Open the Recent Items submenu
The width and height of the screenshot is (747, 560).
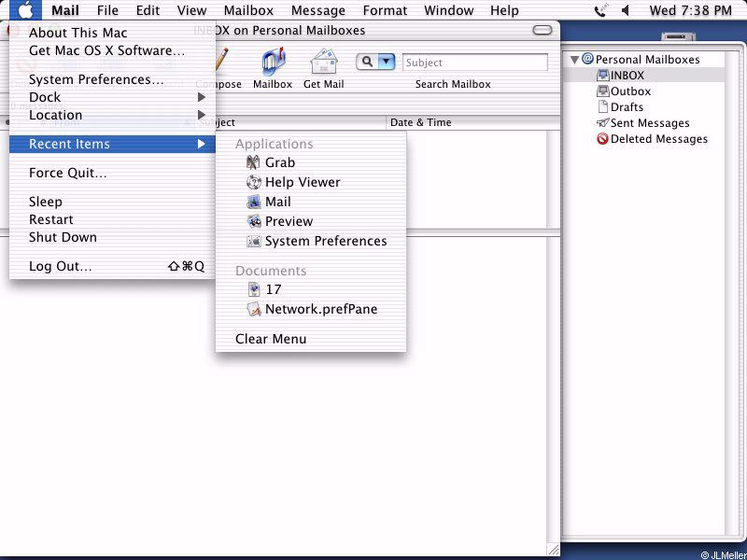[x=113, y=144]
